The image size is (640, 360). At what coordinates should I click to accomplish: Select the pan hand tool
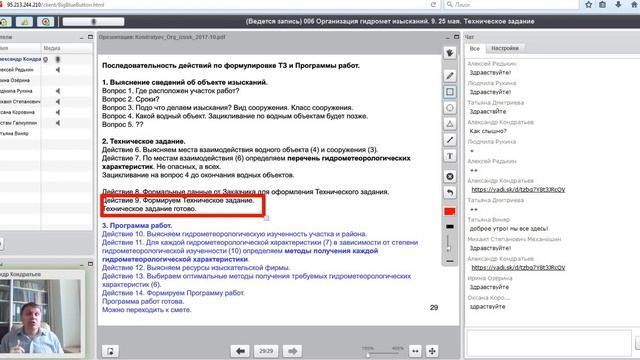click(450, 53)
